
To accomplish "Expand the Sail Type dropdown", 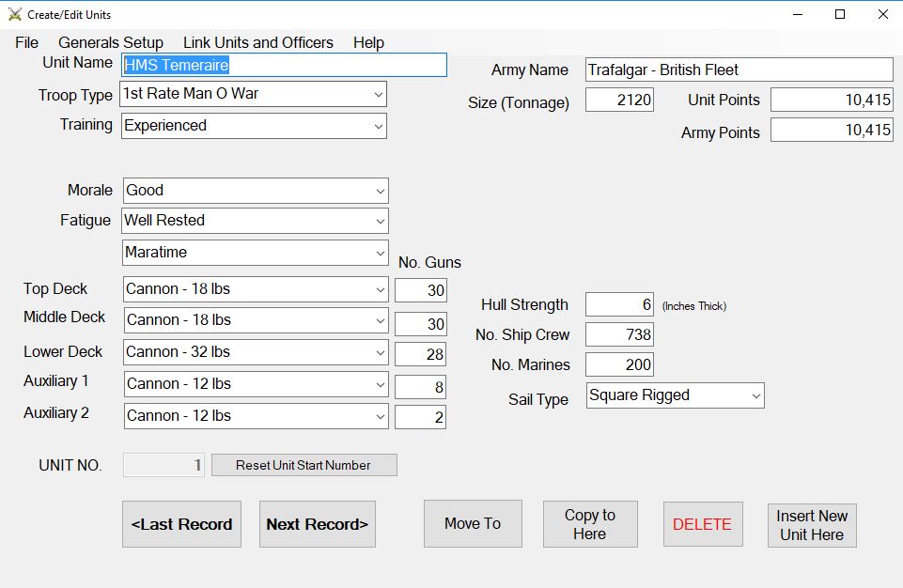I will [x=755, y=395].
